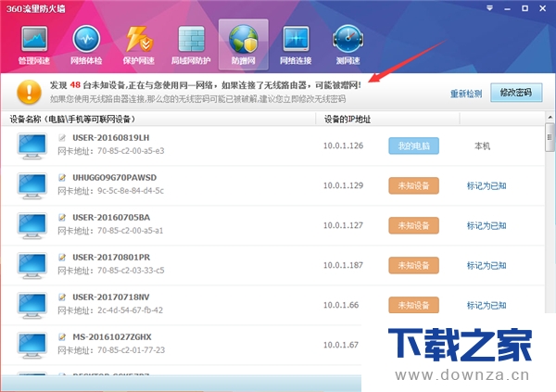Viewport: 556px width, 392px height.
Task: Click computer icon for USER-20170718NV
Action: point(32,306)
